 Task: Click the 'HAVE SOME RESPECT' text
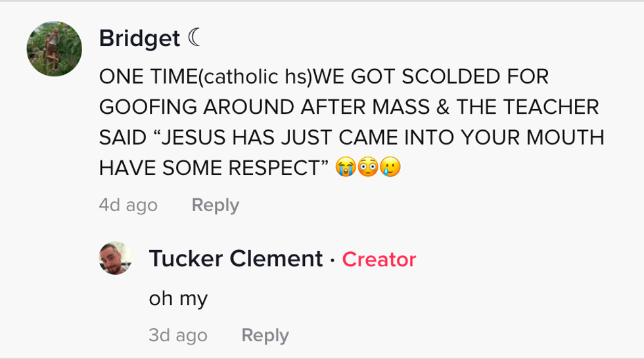[x=214, y=168]
